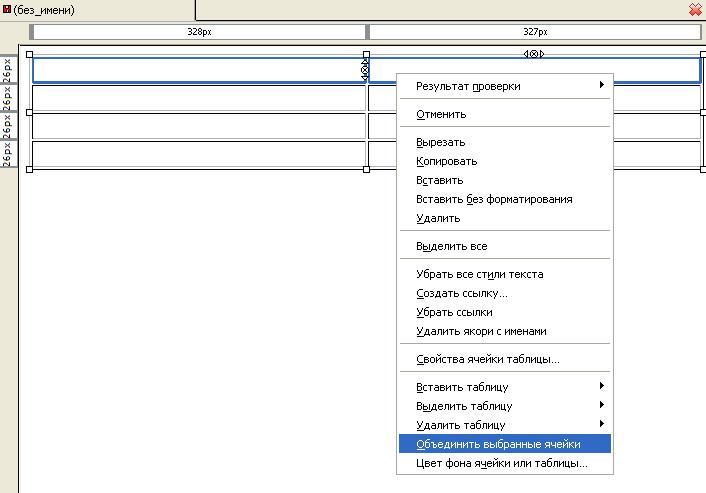
Task: Choose Отменить in the context menu
Action: (x=505, y=114)
